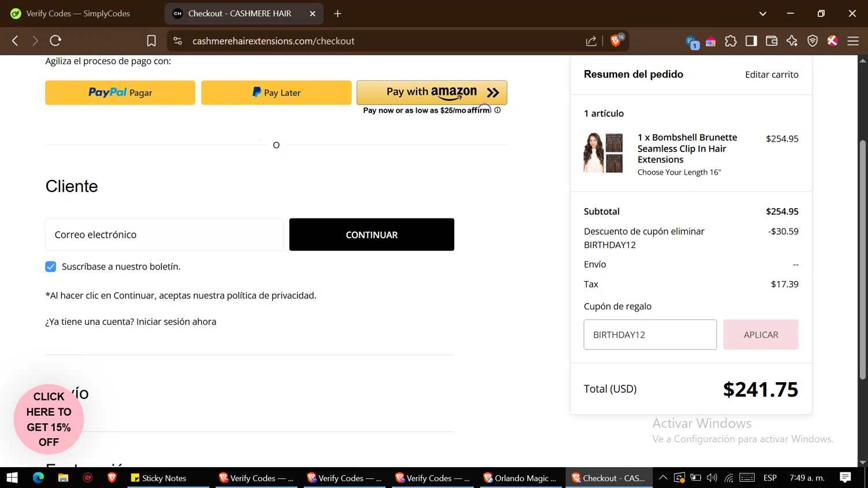
Task: Click the $241.75 total amount
Action: pos(760,389)
